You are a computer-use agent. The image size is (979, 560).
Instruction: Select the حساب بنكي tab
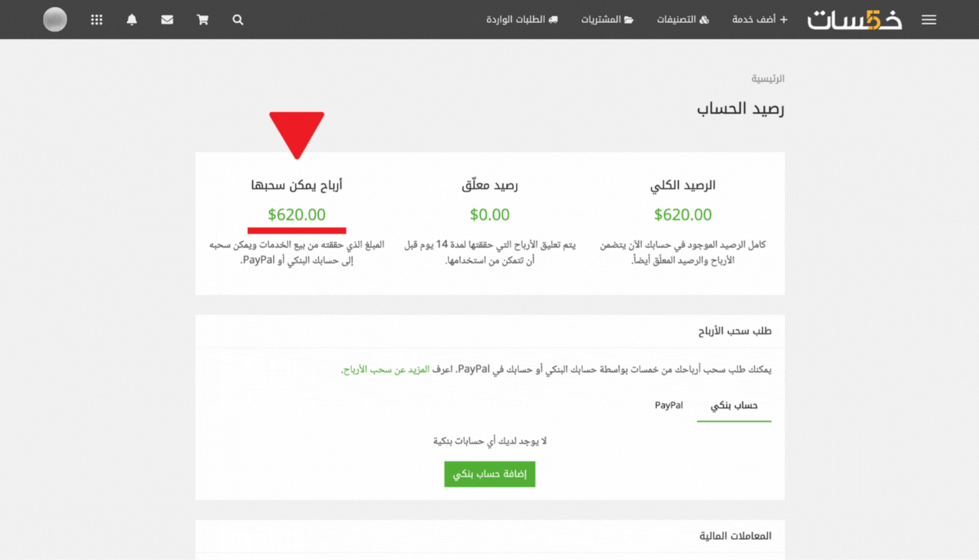(x=734, y=405)
